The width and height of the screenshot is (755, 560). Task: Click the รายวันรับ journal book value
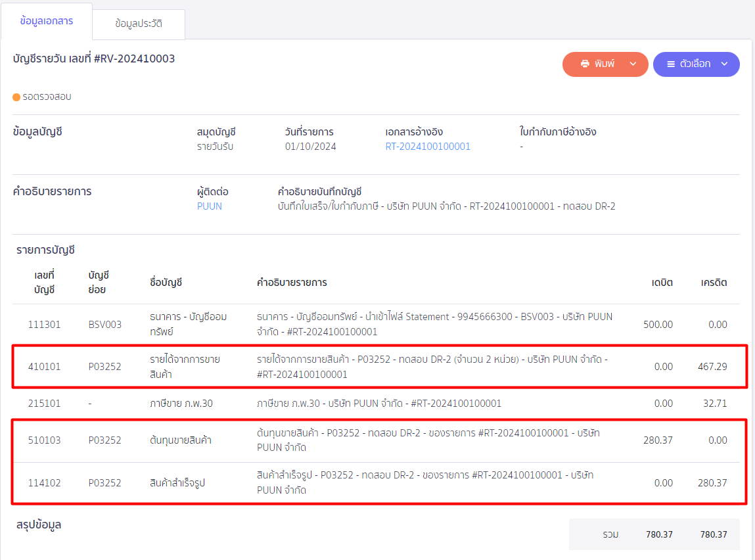pos(216,147)
